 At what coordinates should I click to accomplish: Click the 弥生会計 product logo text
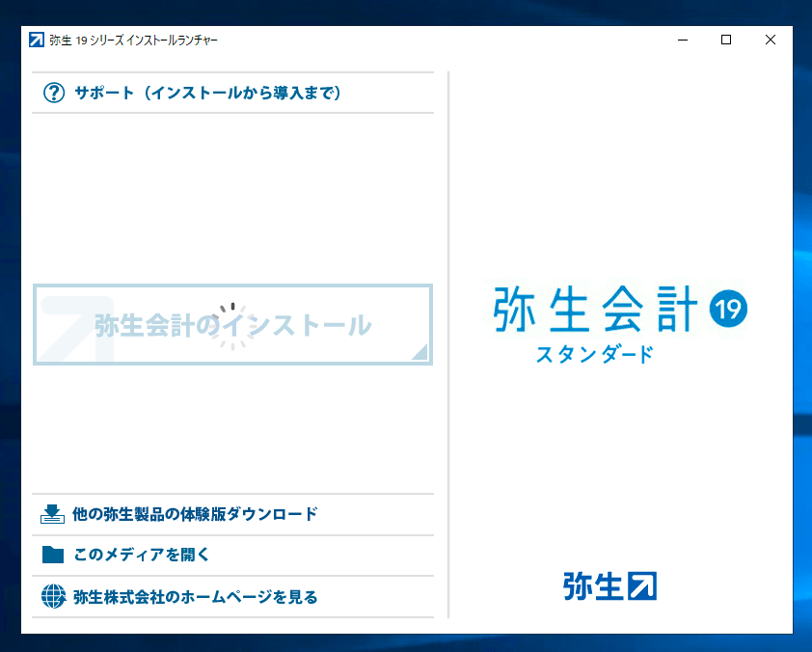596,311
